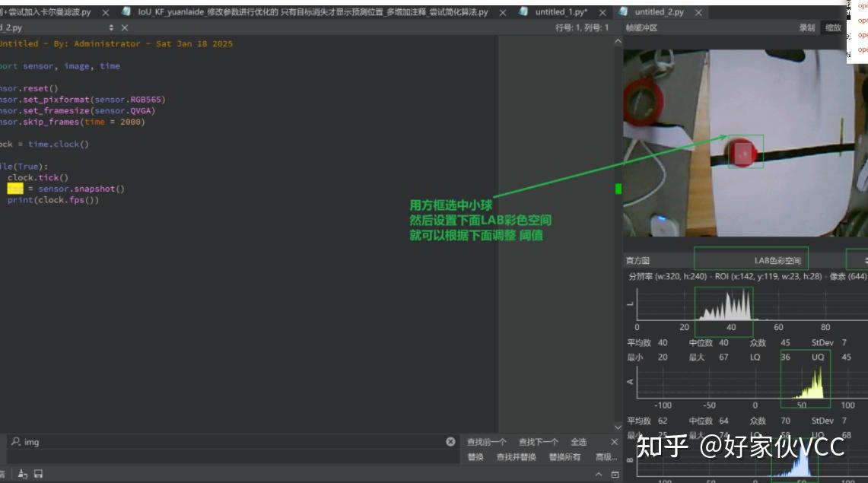This screenshot has height=483, width=868.
Task: Open the serial terminal icon in the status bar
Action: point(21,473)
